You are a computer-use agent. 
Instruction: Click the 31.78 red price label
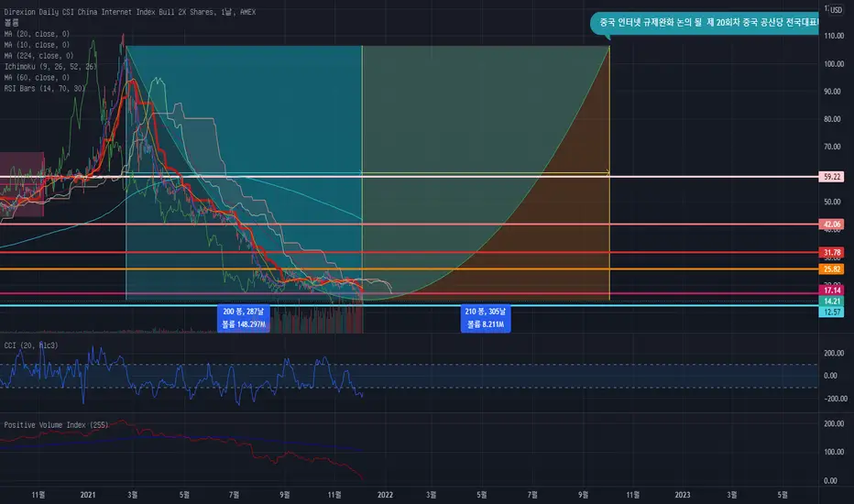(x=832, y=252)
